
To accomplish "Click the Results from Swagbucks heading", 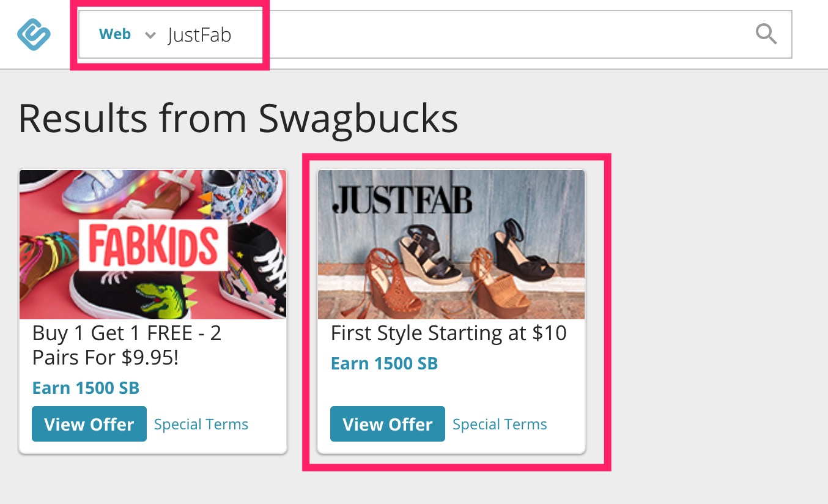I will [x=238, y=117].
